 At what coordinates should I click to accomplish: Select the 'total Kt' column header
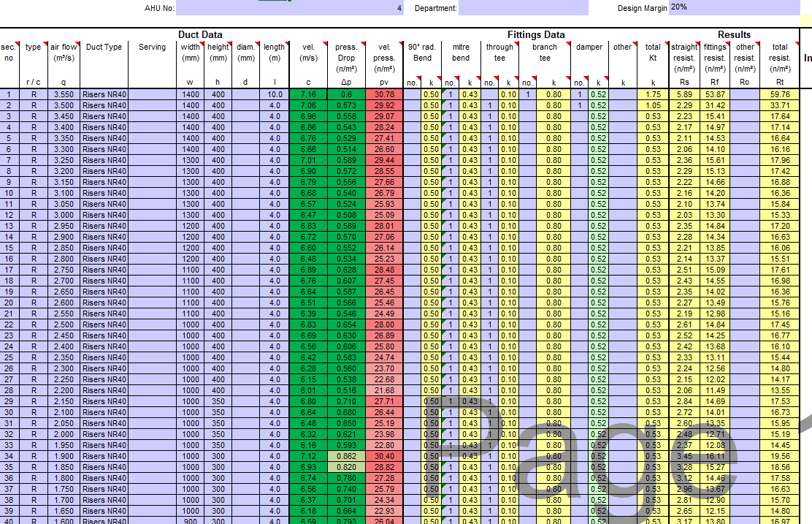pos(653,53)
